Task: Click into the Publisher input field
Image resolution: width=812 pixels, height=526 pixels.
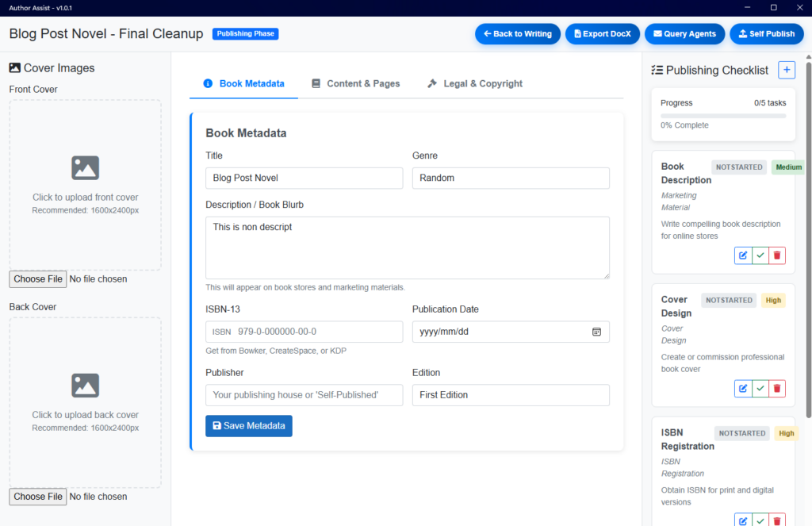Action: [304, 395]
